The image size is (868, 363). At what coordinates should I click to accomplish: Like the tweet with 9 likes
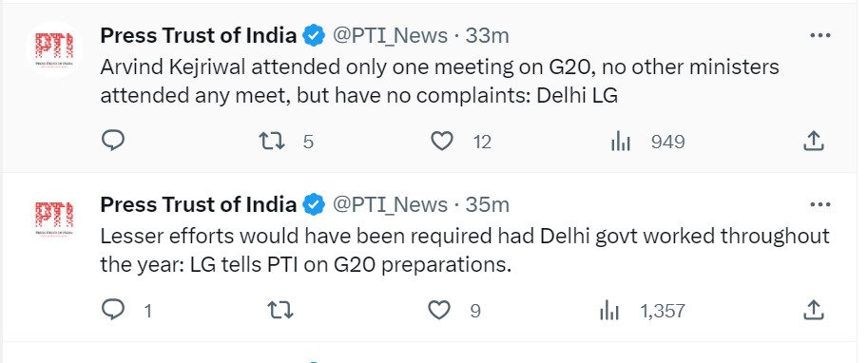pyautogui.click(x=439, y=310)
